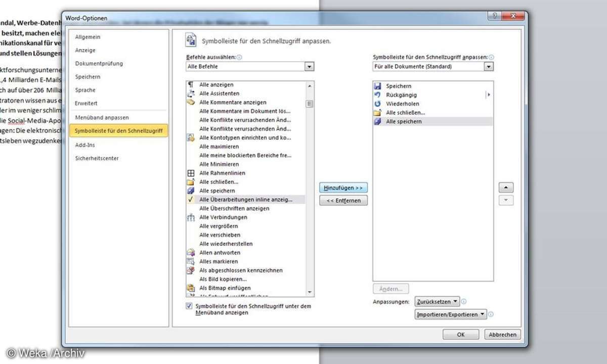Select Alle meine blockierten Bereiche fre... entry
This screenshot has height=364, width=607.
point(245,155)
